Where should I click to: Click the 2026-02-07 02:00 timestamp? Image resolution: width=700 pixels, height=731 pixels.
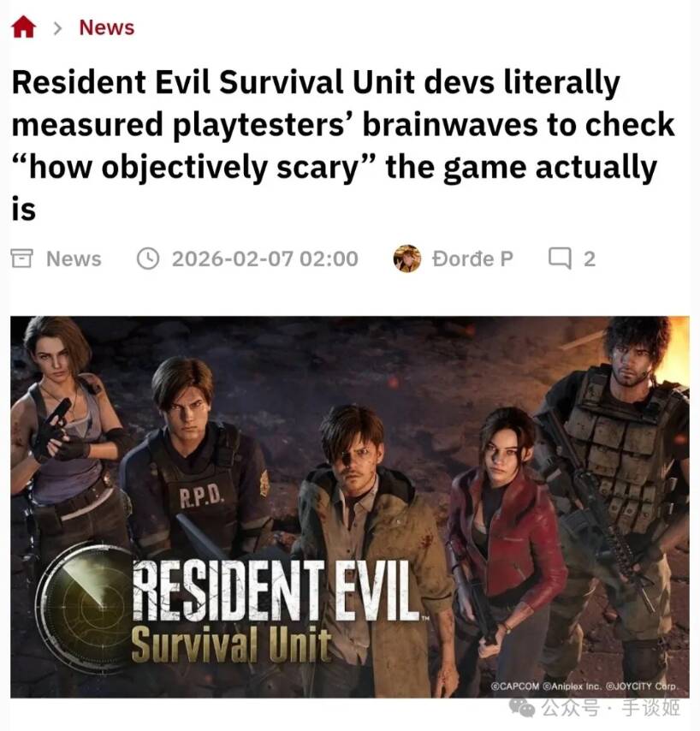(x=265, y=259)
